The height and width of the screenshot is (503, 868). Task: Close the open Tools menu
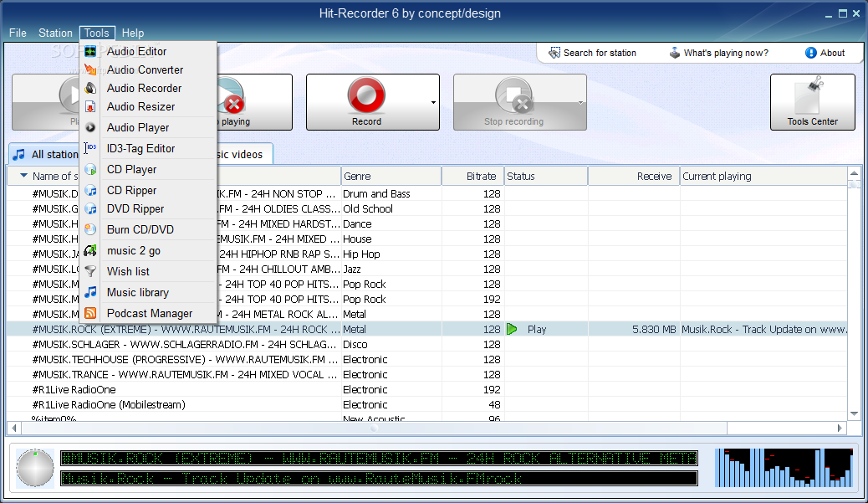pyautogui.click(x=97, y=33)
